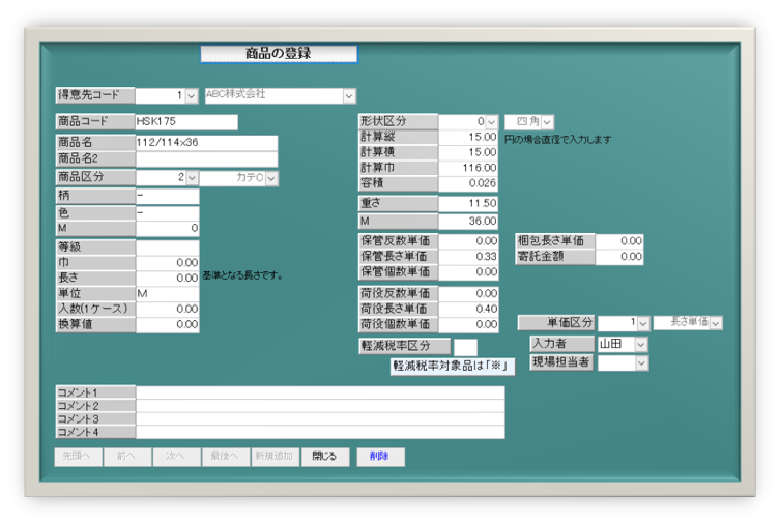Open the 長さ単価 dropdown

click(716, 323)
